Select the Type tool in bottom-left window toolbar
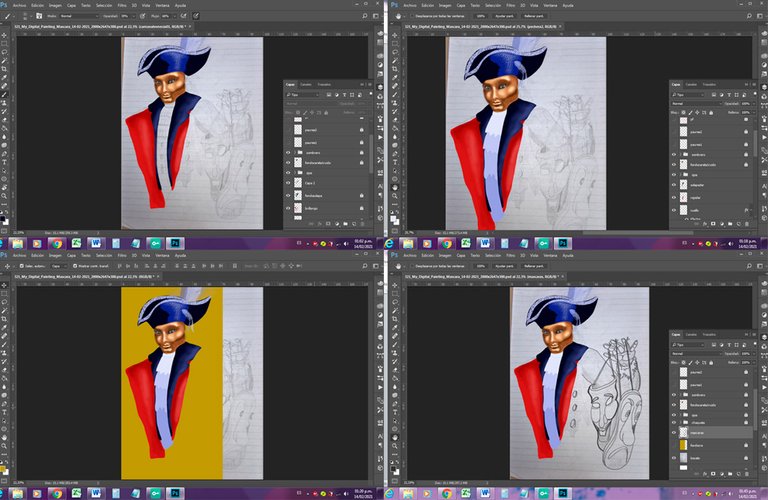This screenshot has width=768, height=500. click(x=4, y=412)
